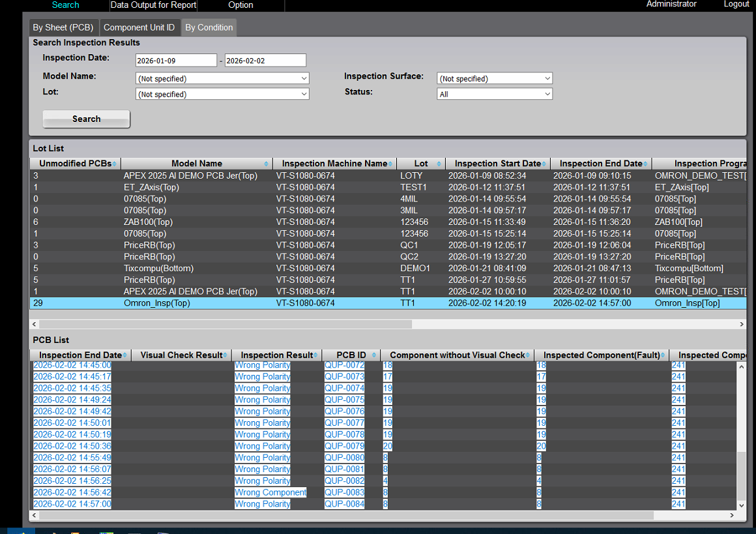Open the Model Name dropdown
Screen dimensions: 756x534
click(x=222, y=78)
